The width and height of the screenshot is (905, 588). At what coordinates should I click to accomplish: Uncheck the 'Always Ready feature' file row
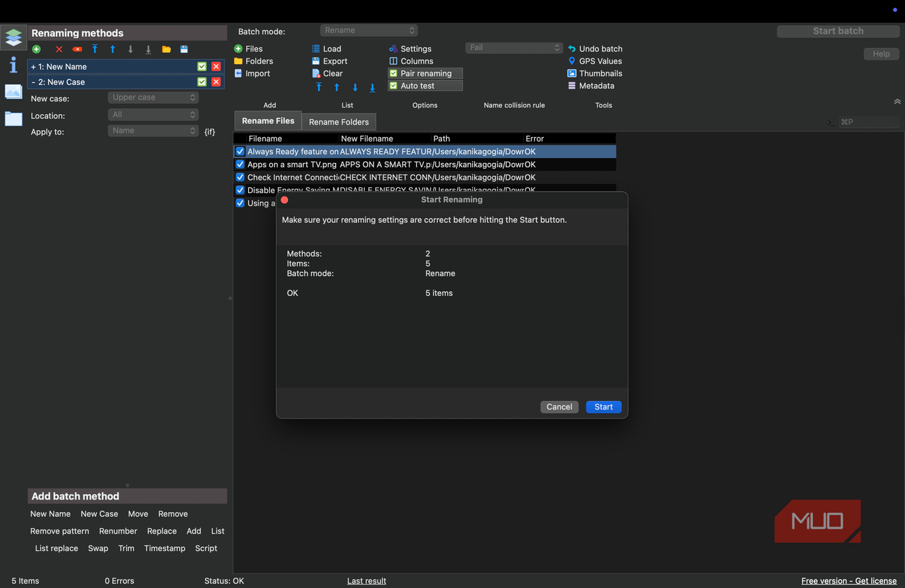(x=240, y=151)
